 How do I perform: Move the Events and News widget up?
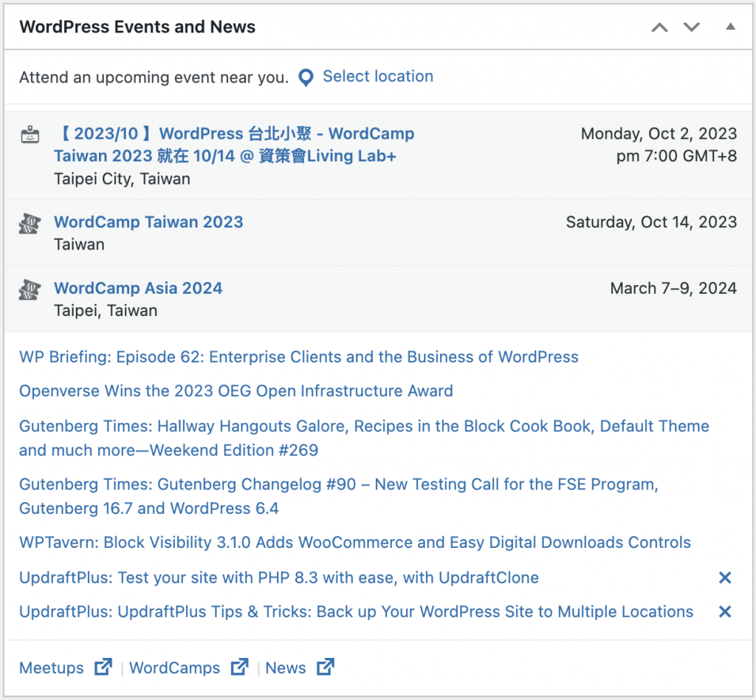659,27
